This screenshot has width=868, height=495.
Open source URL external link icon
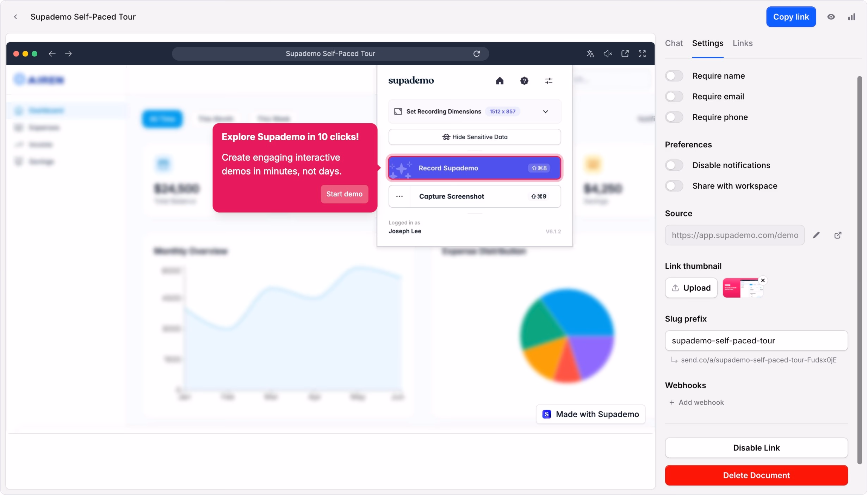pos(838,235)
